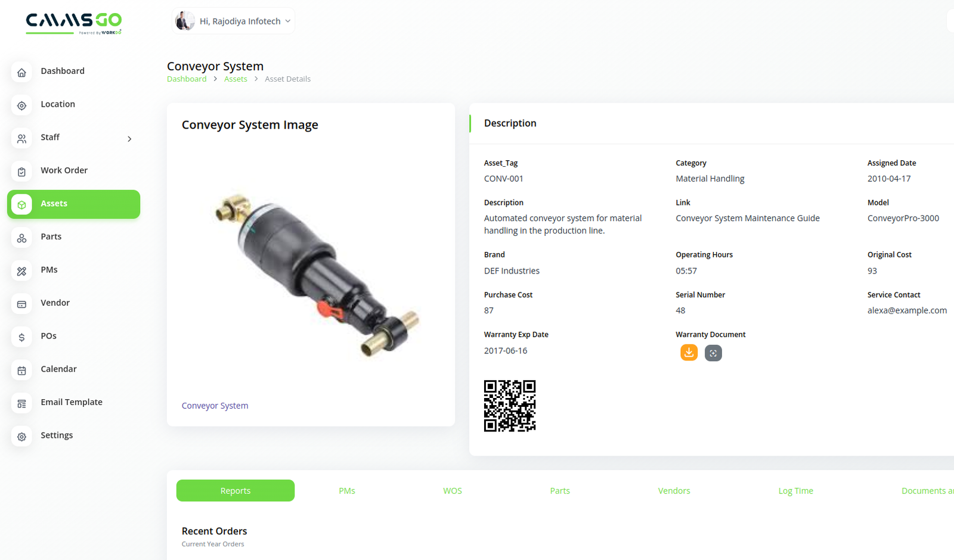The image size is (954, 560).
Task: Click the Assets breadcrumb link
Action: pyautogui.click(x=236, y=79)
